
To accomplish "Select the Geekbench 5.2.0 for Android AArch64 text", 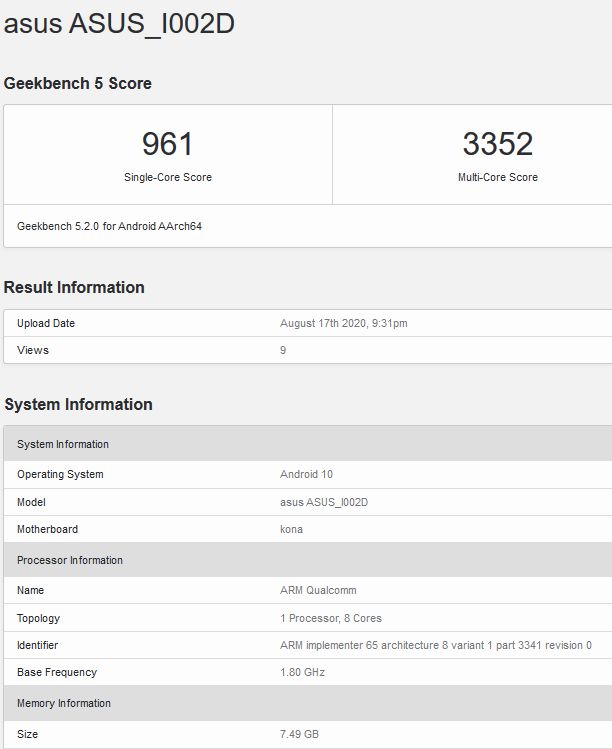I will click(x=109, y=226).
